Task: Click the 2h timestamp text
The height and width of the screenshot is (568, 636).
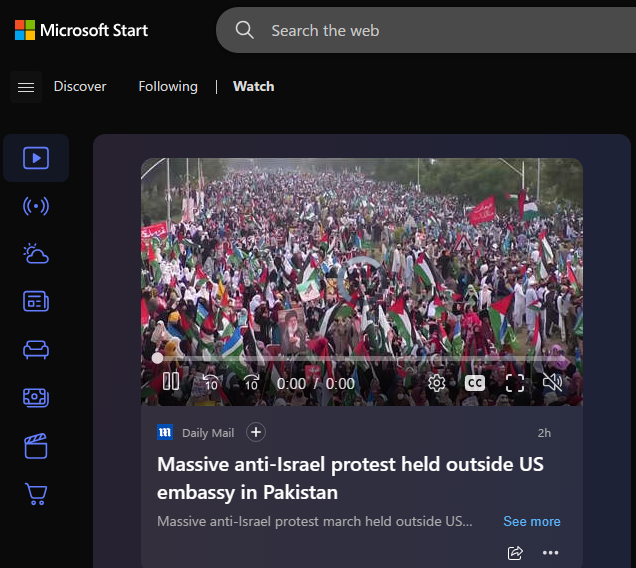Action: (x=544, y=433)
